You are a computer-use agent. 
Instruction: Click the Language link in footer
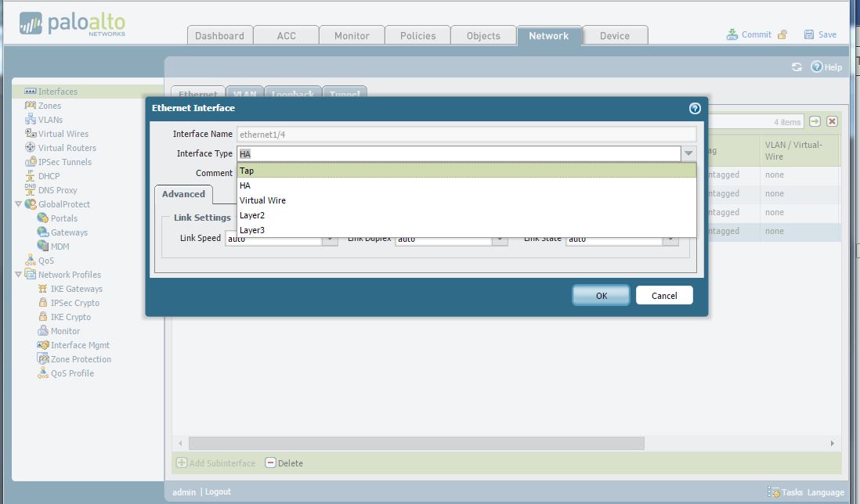826,492
